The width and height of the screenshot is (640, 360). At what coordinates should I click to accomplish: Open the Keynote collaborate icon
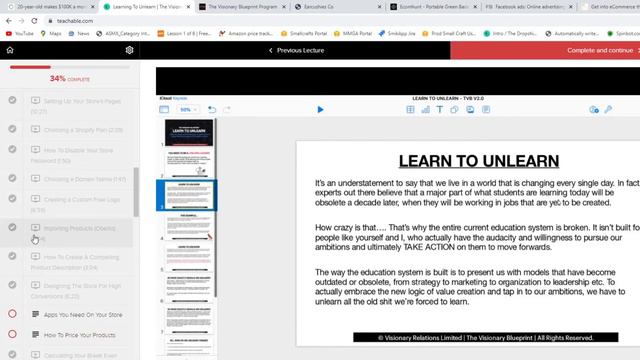tap(594, 109)
